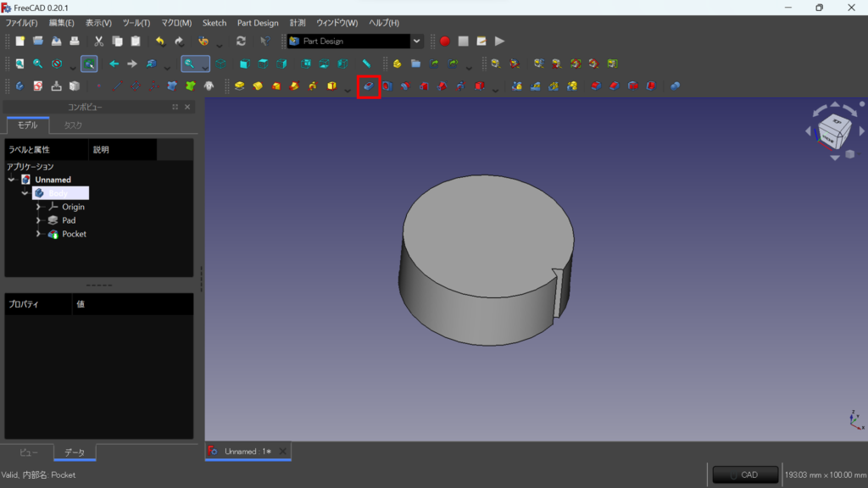
Task: Click the navigation cube in the viewport
Action: pyautogui.click(x=834, y=131)
